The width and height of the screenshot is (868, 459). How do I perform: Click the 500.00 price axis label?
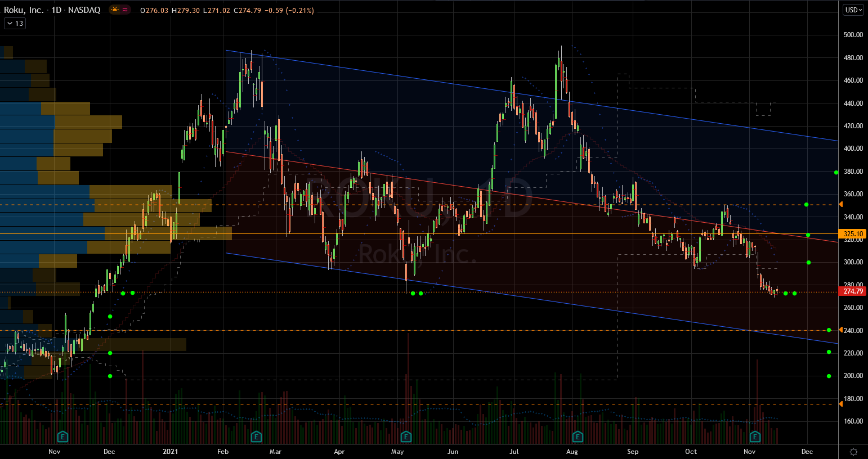tap(853, 35)
